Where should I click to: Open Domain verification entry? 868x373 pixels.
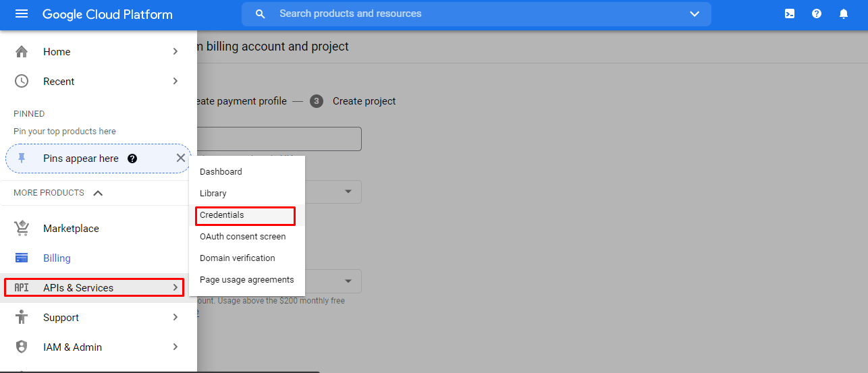247,258
